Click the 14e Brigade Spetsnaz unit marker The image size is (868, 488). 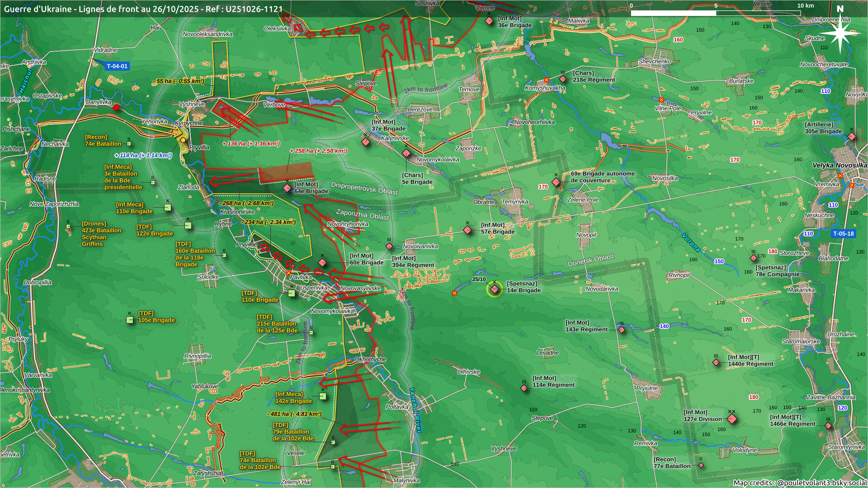[494, 289]
